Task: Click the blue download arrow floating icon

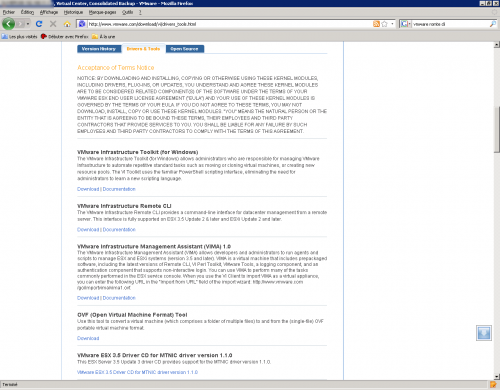Action: (484, 333)
